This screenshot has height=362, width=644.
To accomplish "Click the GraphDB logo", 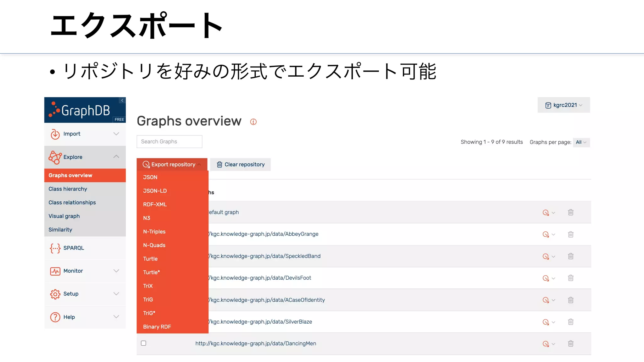I will [x=80, y=110].
